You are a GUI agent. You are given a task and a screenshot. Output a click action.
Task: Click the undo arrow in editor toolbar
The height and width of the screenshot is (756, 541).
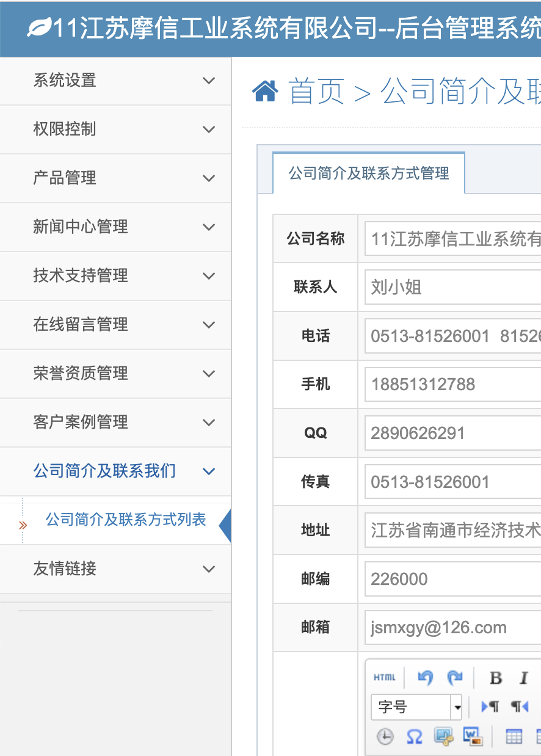pyautogui.click(x=425, y=677)
